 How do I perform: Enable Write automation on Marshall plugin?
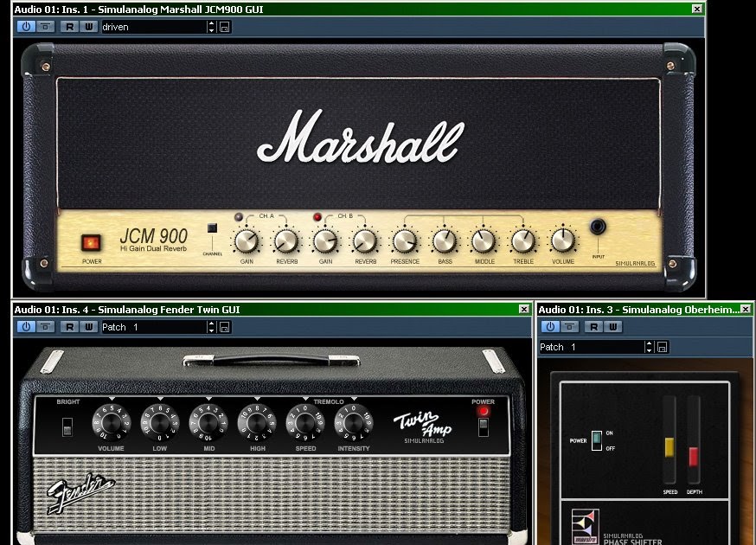(x=88, y=26)
